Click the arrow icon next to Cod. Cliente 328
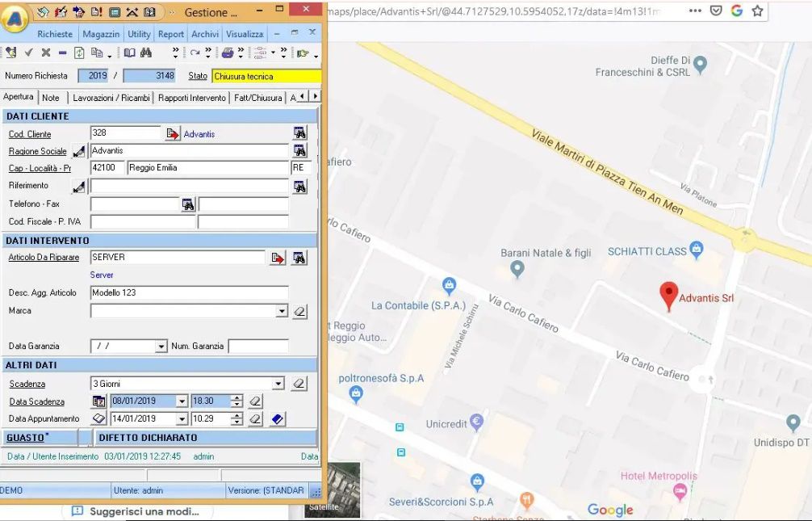This screenshot has width=812, height=521. [173, 134]
